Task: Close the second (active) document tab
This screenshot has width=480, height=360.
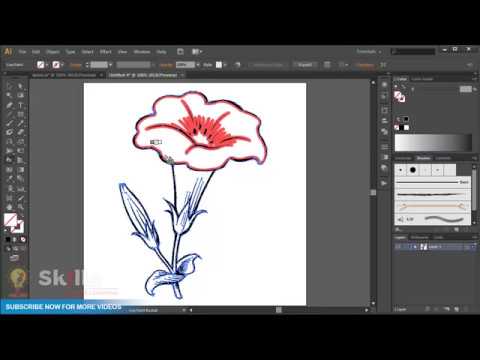Action: (182, 75)
